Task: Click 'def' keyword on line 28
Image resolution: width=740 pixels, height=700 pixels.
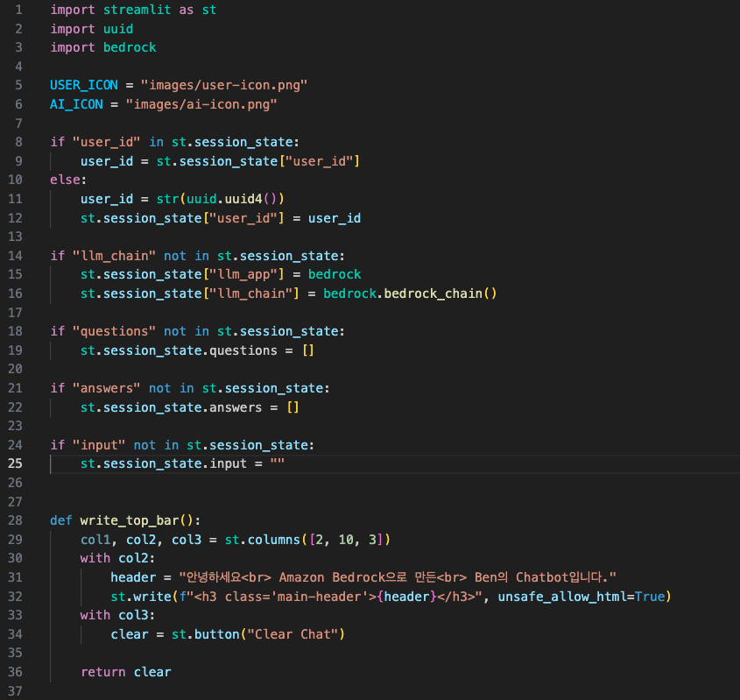Action: [61, 520]
